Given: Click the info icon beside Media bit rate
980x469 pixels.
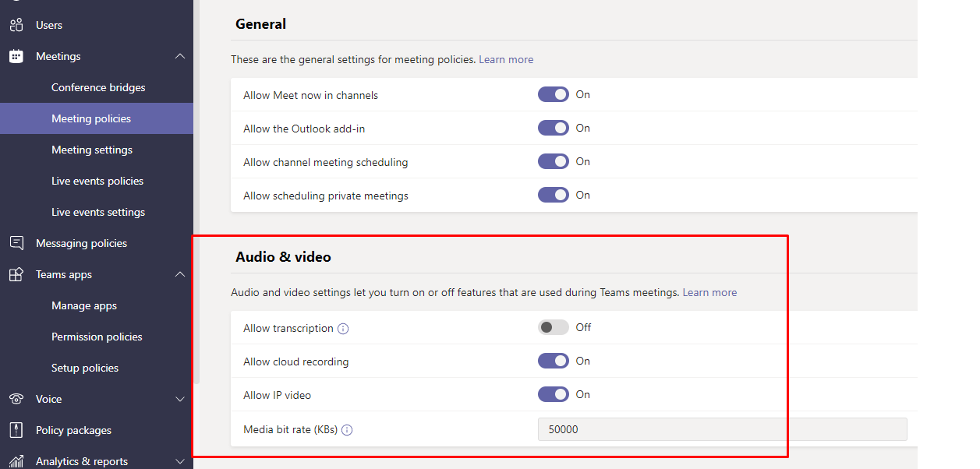Looking at the screenshot, I should coord(346,429).
